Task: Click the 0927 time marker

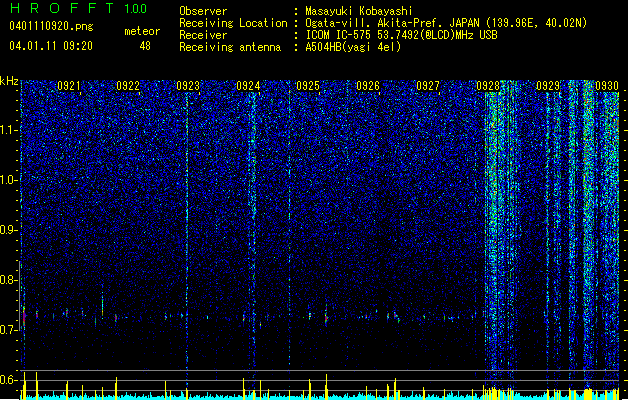Action: (428, 86)
